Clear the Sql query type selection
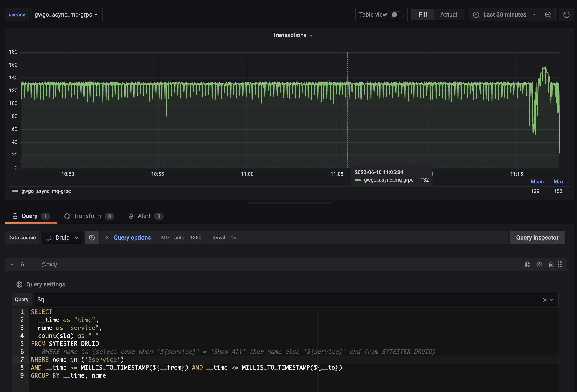 click(545, 300)
